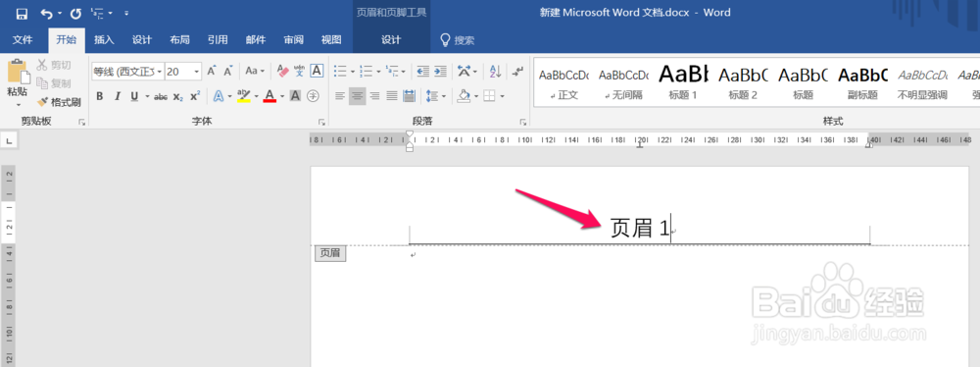Open the Change Case (Aa) dropdown

point(255,72)
